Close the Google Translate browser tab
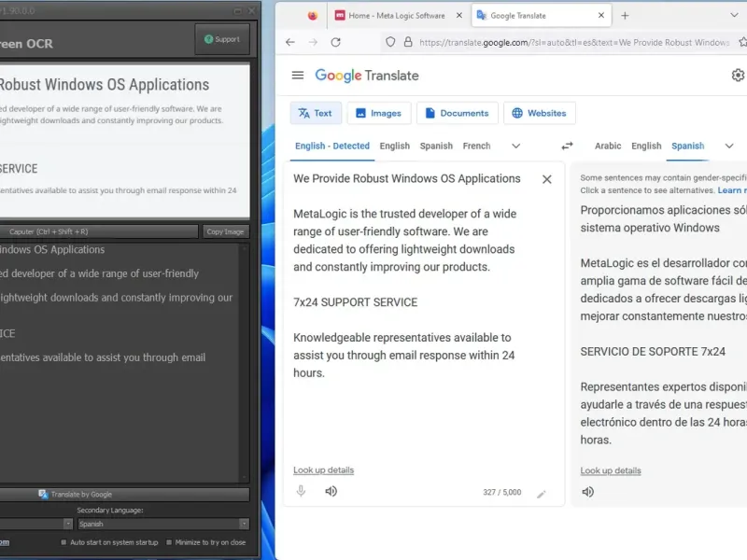747x560 pixels. (x=601, y=15)
